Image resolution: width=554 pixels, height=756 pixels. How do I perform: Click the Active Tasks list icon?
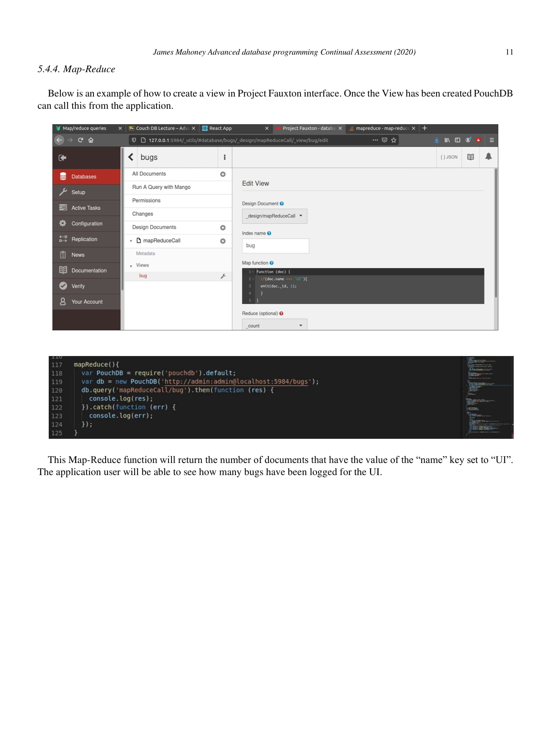click(x=63, y=207)
